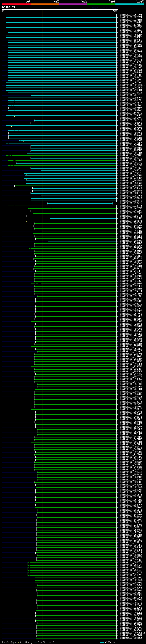
Task: Select hit UniRef100_Q2PER4
Action: 131,20
